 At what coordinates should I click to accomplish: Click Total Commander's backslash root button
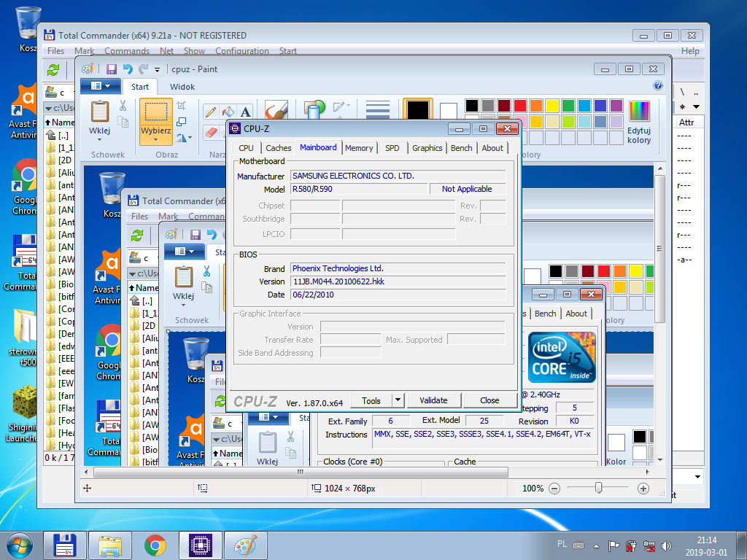[682, 92]
